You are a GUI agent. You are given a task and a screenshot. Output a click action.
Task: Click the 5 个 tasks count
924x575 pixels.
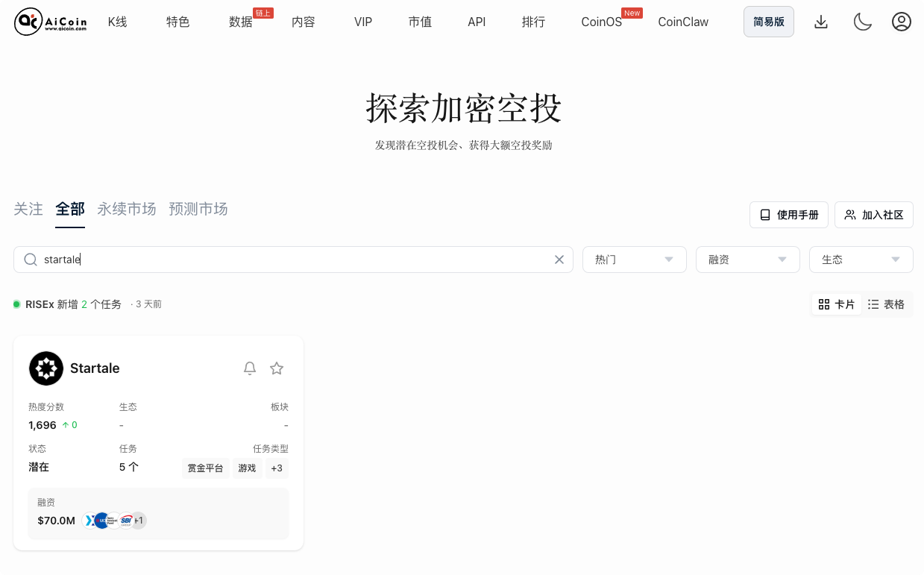click(129, 467)
